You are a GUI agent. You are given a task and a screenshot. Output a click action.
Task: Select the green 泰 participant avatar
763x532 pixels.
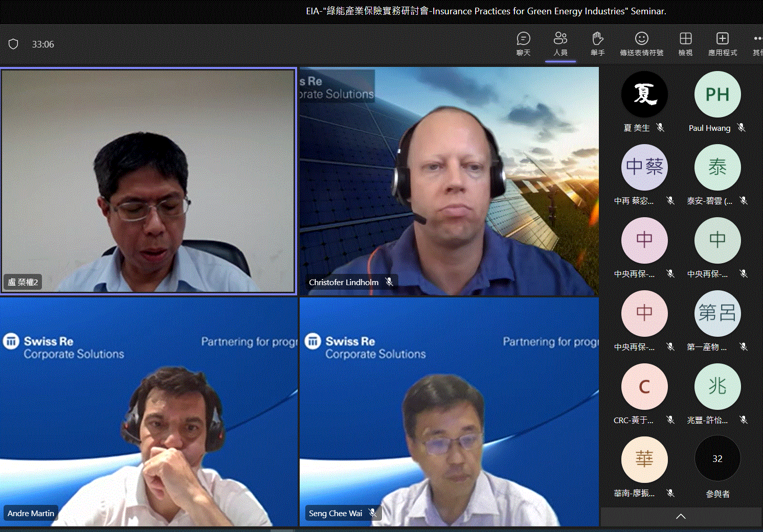pyautogui.click(x=717, y=168)
